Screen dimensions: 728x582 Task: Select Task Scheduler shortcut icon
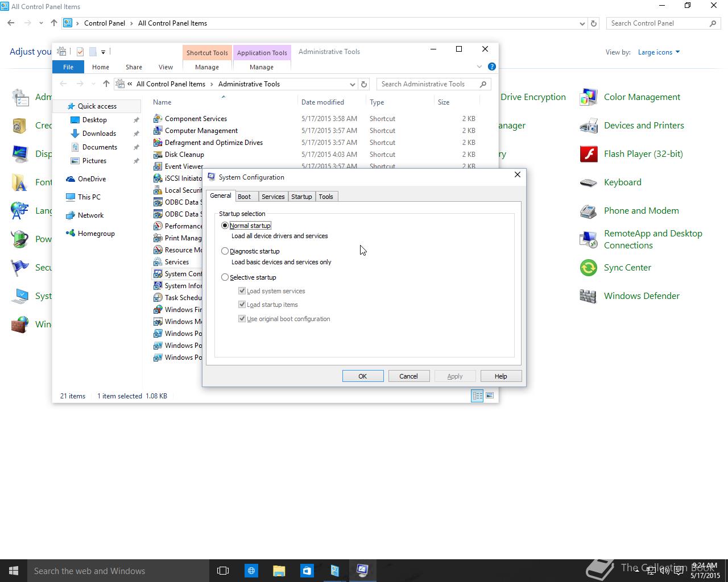click(x=158, y=298)
